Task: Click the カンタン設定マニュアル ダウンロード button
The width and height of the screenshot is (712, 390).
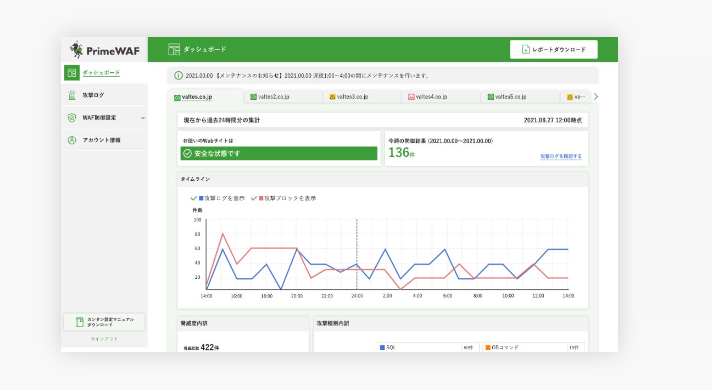Action: pyautogui.click(x=104, y=322)
